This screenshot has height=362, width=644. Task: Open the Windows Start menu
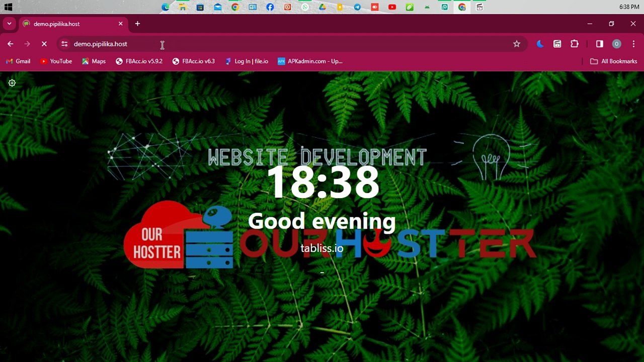pos(8,7)
